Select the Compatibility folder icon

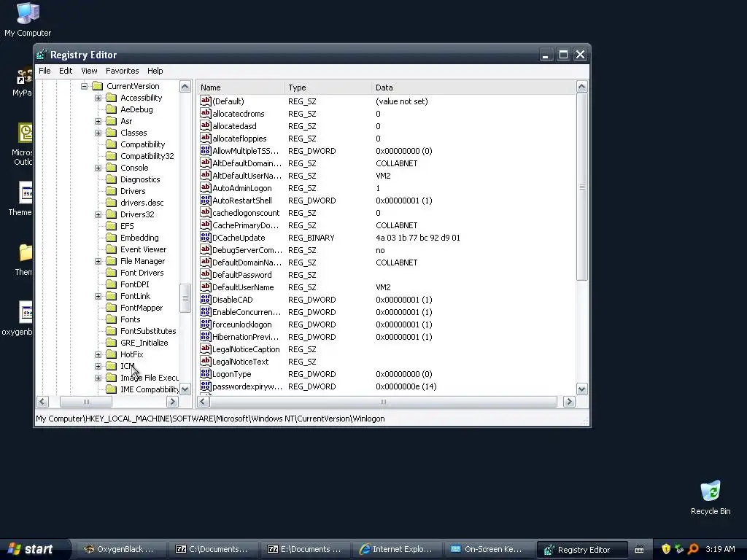click(111, 144)
